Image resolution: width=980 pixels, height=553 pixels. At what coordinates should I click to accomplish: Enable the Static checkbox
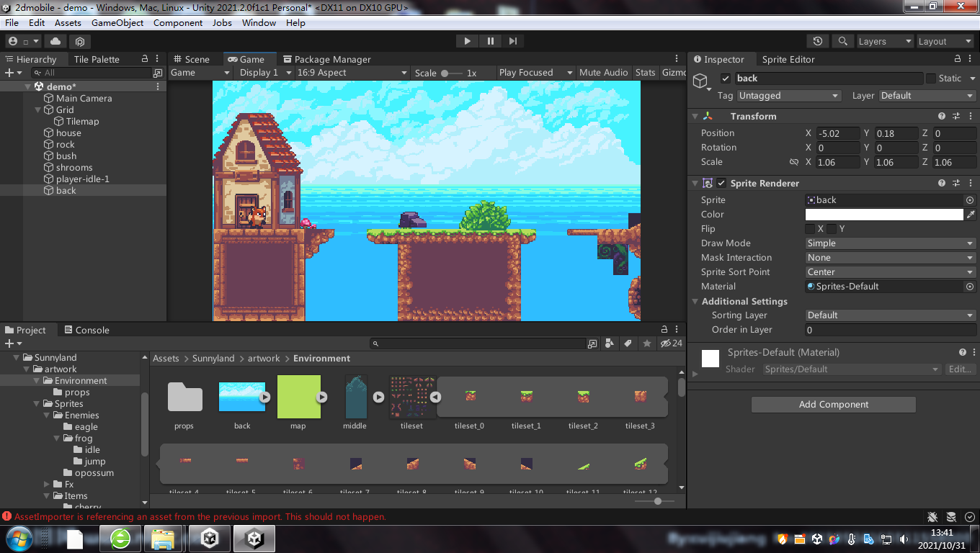coord(931,78)
